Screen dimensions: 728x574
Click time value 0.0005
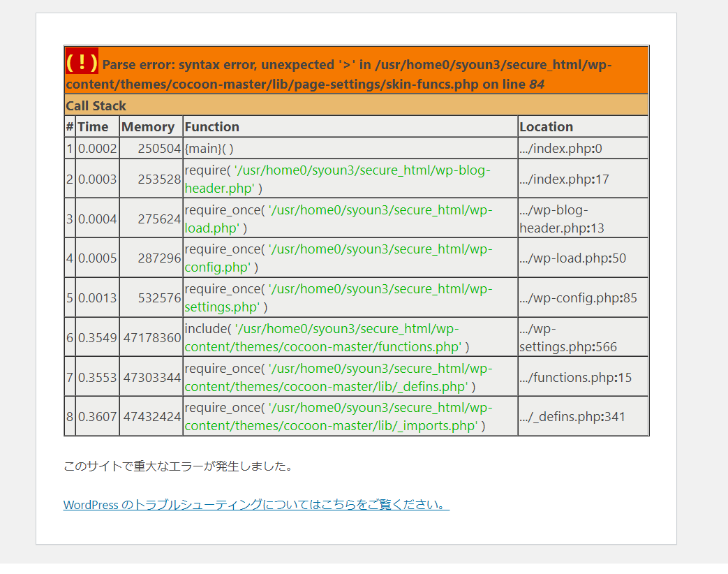pyautogui.click(x=98, y=258)
